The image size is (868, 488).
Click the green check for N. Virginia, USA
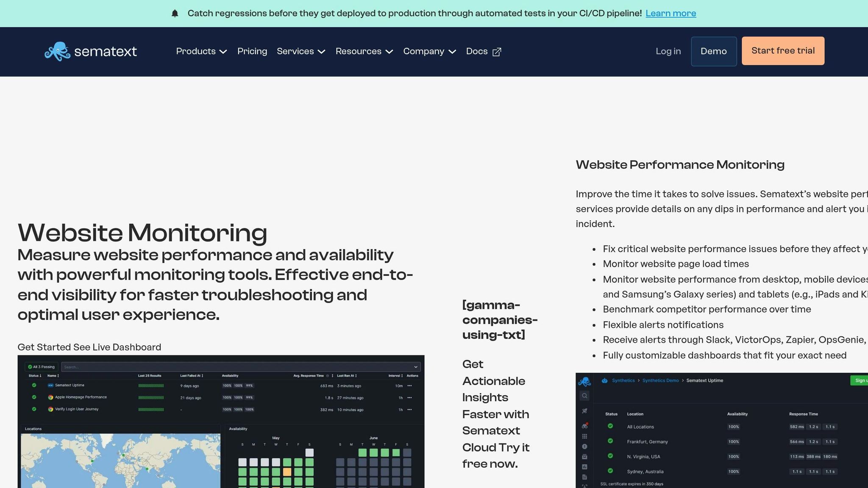[610, 456]
